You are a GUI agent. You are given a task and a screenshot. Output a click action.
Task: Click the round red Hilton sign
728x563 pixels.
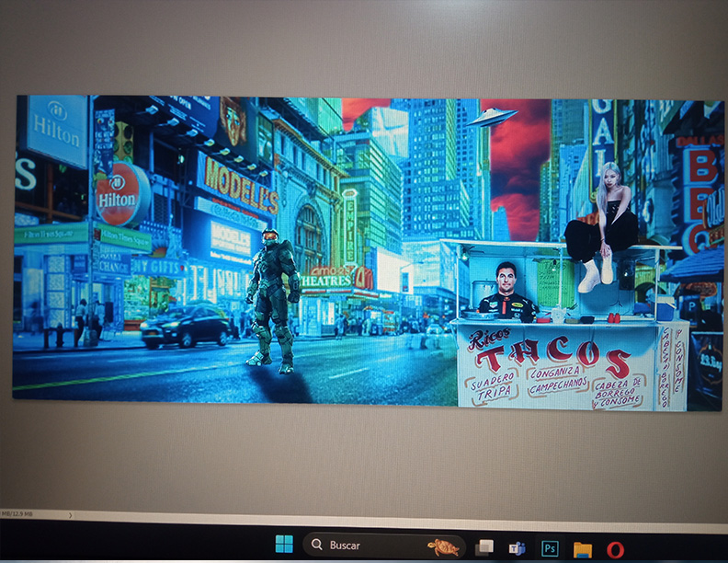[x=122, y=194]
